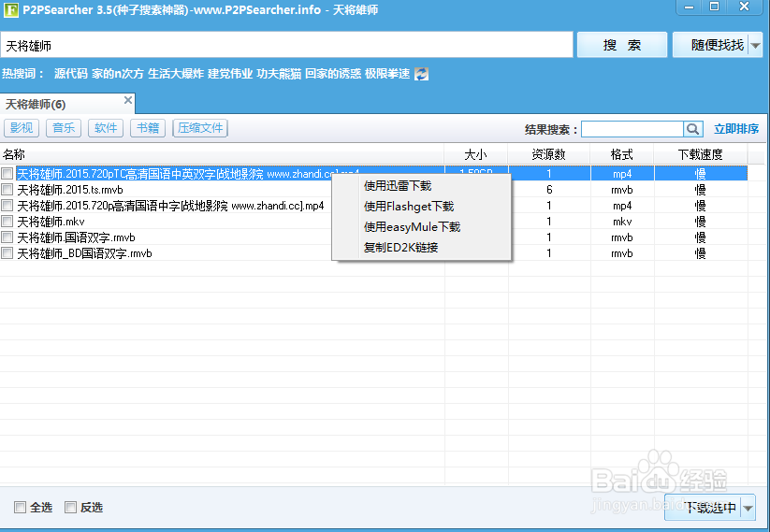Click hot word 功夫熊猫
The width and height of the screenshot is (770, 532).
tap(279, 74)
